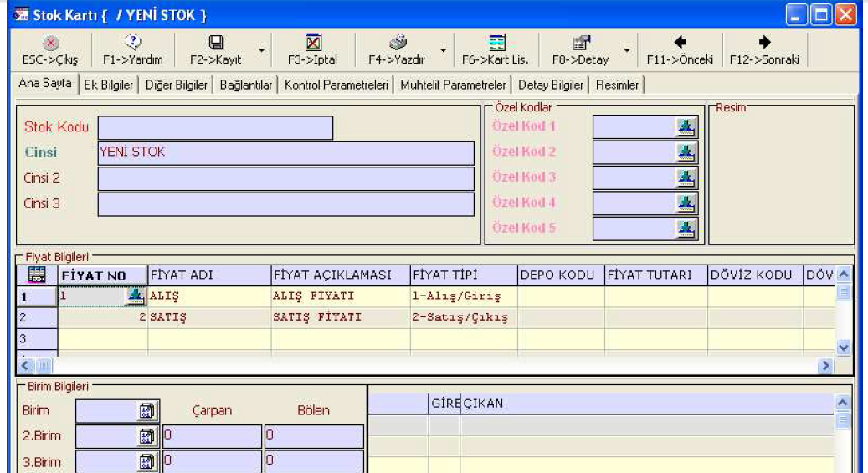Expand dropdown arrow next to F8 Detay
This screenshot has width=868, height=473.
pos(627,50)
